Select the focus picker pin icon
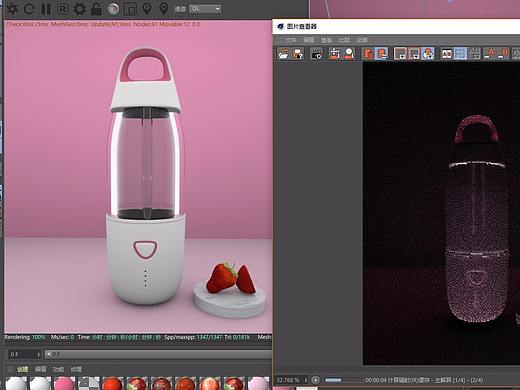Image resolution: width=520 pixels, height=390 pixels. 147,9
